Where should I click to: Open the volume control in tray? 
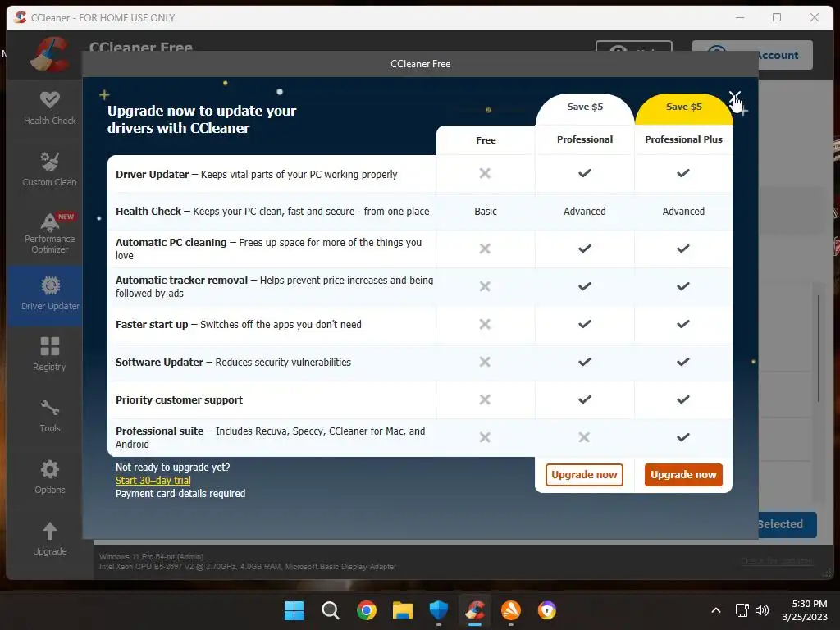(762, 610)
